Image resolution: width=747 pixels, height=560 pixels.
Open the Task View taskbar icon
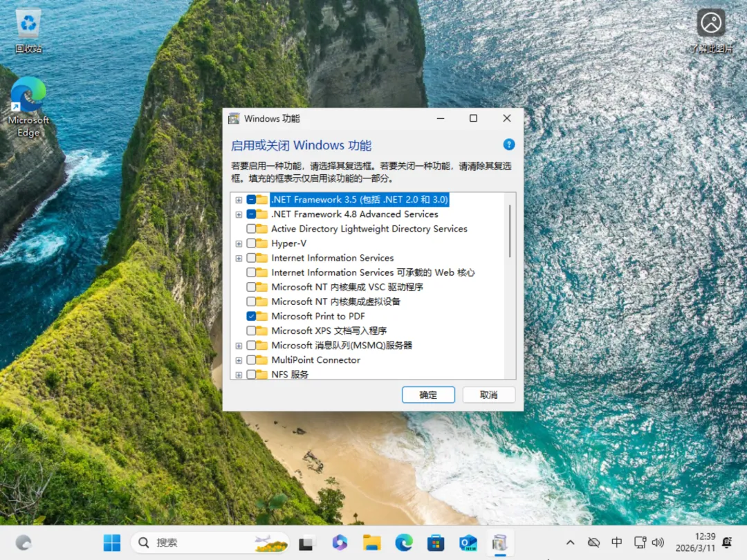coord(306,543)
